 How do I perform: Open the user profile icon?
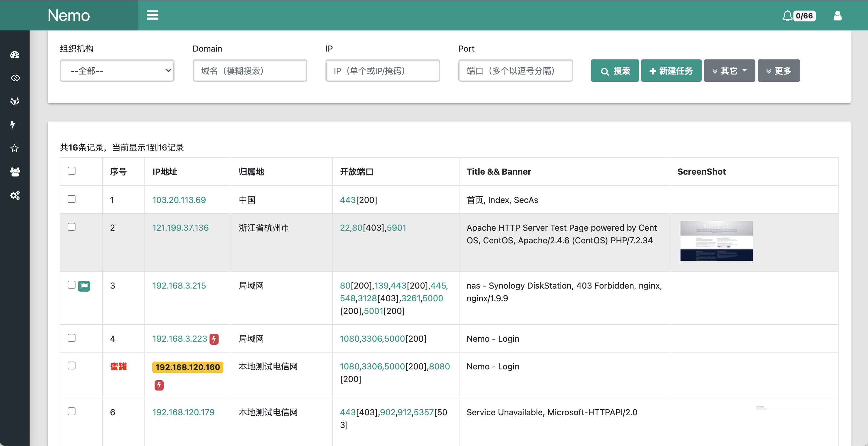point(837,15)
